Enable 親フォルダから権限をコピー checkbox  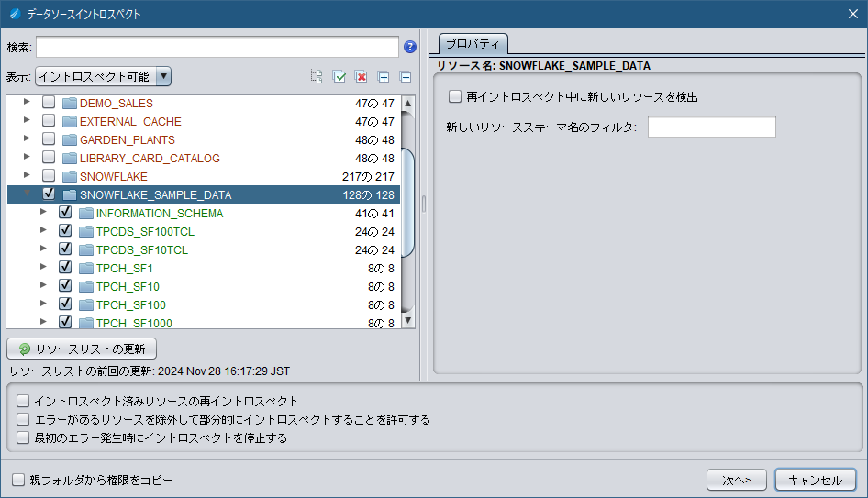coord(18,480)
